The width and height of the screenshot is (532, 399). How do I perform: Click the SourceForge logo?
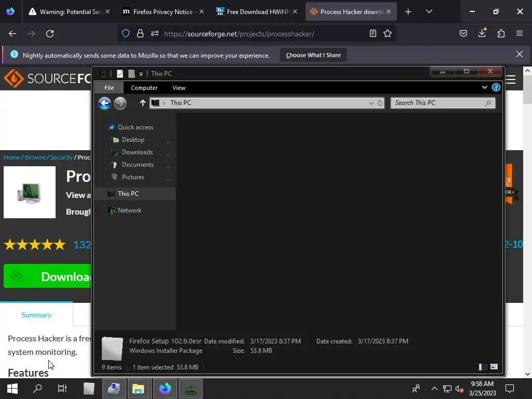[x=47, y=78]
